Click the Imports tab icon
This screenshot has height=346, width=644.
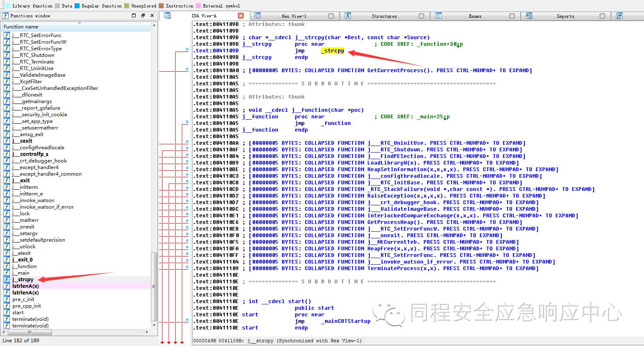click(x=529, y=16)
